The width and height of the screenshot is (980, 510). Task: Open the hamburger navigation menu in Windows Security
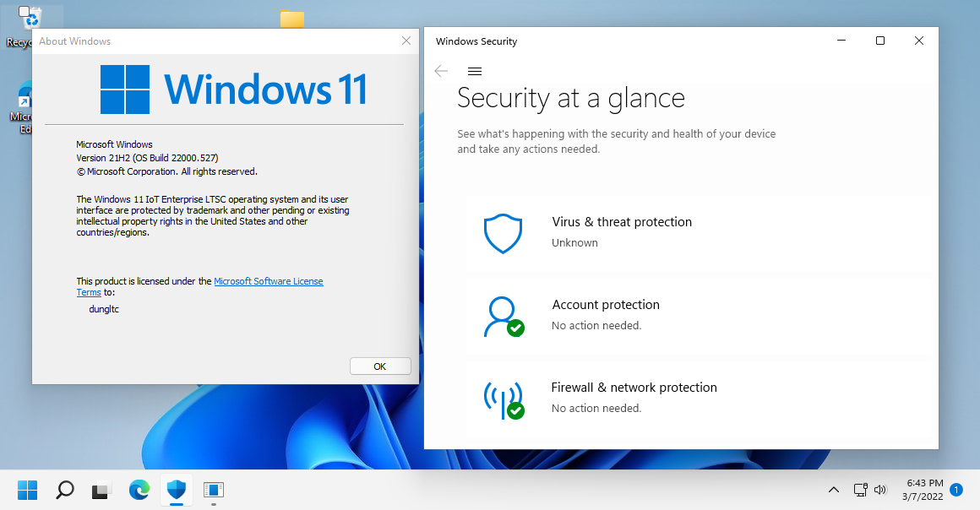[475, 71]
